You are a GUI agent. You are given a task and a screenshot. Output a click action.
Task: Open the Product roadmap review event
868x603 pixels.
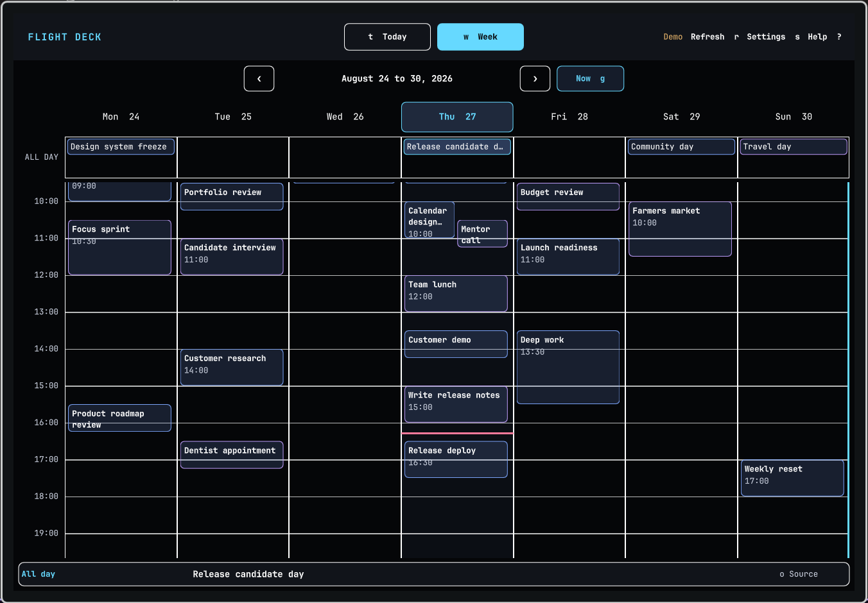click(x=119, y=418)
